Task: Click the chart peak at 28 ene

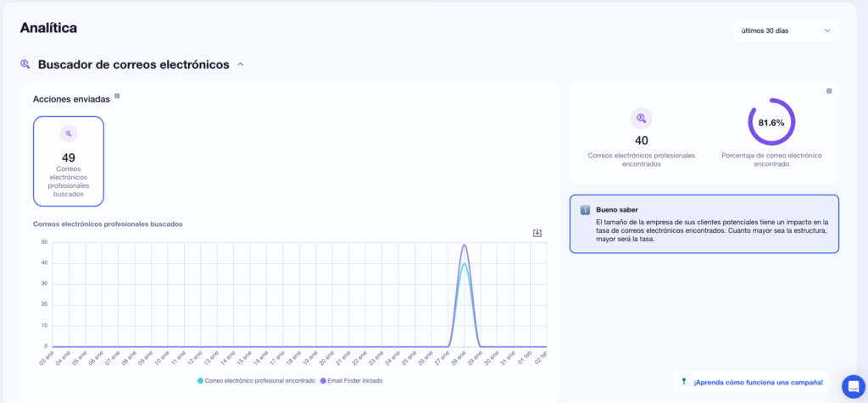Action: (464, 246)
